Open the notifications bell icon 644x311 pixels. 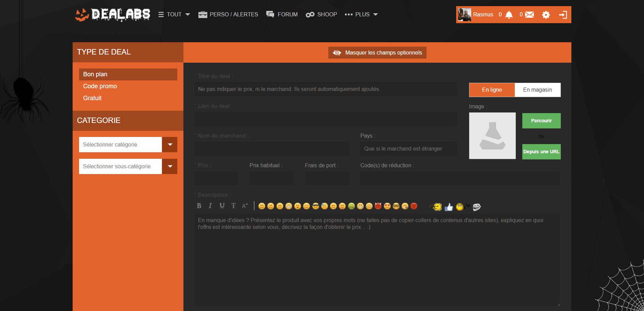coord(509,15)
